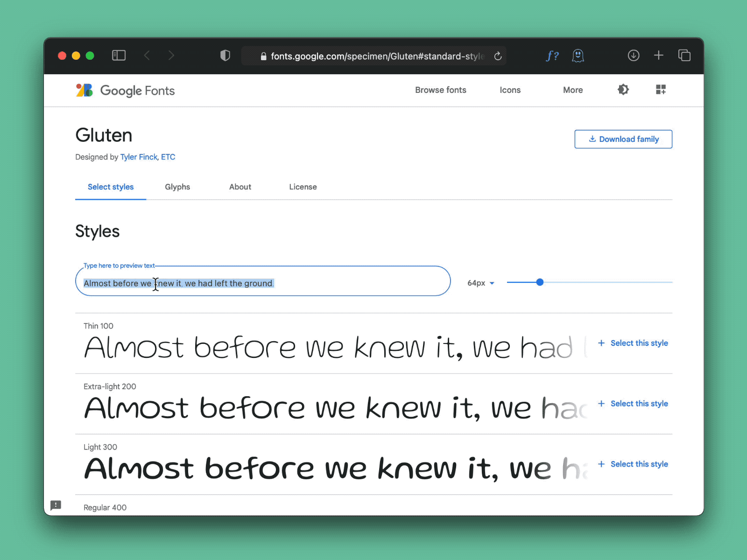Reload the page with the refresh icon

point(498,56)
